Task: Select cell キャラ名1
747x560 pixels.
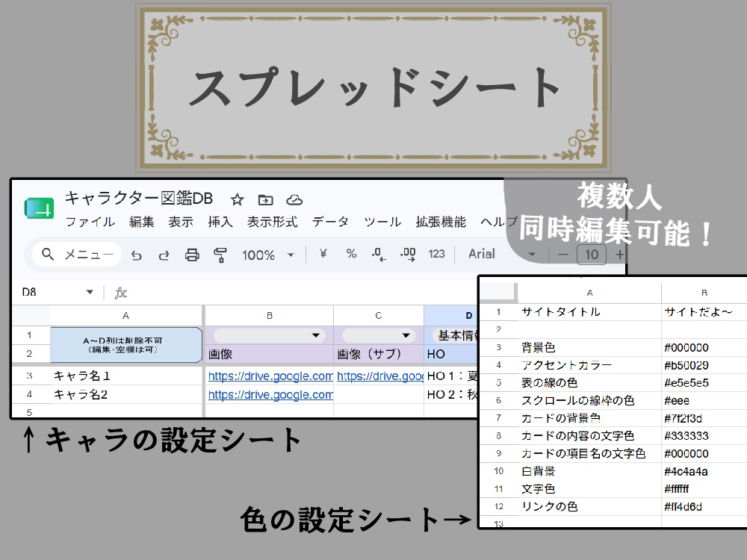Action: pyautogui.click(x=126, y=376)
